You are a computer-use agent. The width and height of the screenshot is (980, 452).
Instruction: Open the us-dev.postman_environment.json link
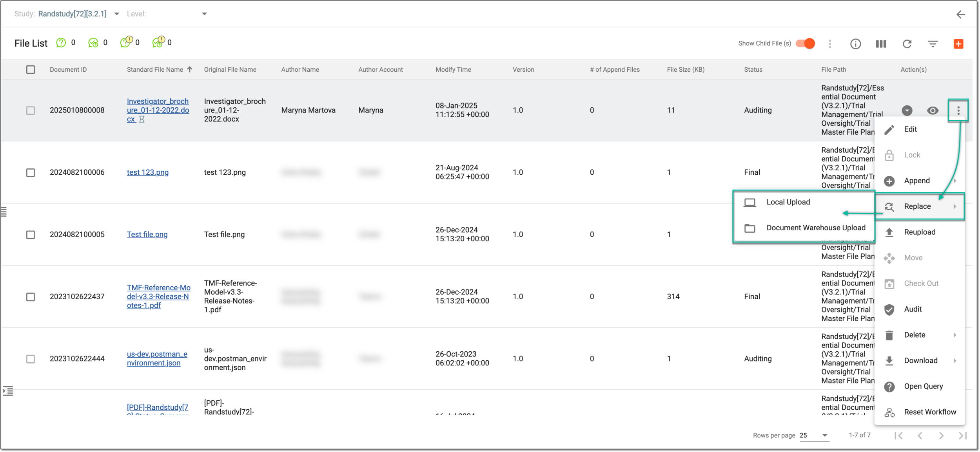pyautogui.click(x=157, y=358)
